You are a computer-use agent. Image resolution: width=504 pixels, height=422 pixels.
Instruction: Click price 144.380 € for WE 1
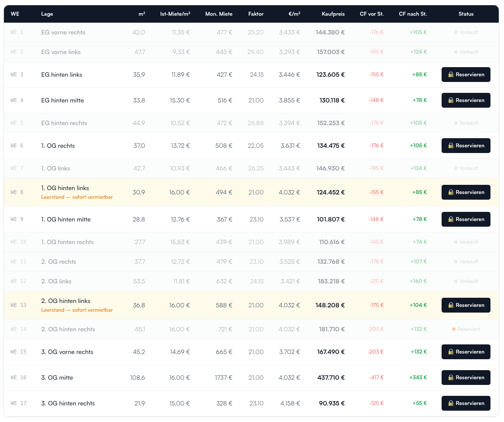click(330, 32)
